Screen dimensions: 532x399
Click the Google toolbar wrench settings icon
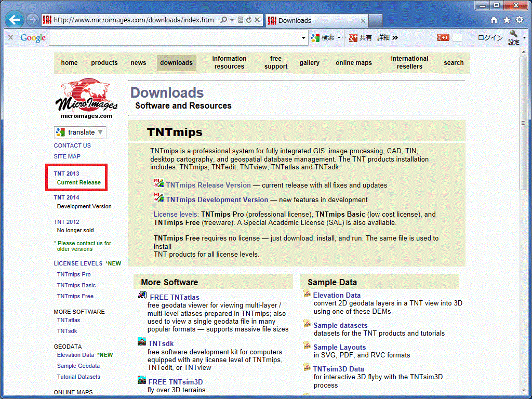click(x=514, y=34)
